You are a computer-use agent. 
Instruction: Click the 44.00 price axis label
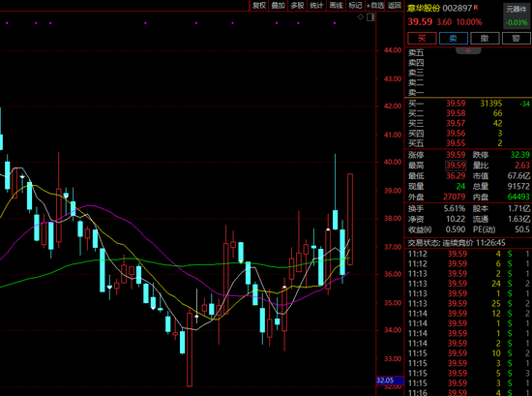[x=393, y=50]
